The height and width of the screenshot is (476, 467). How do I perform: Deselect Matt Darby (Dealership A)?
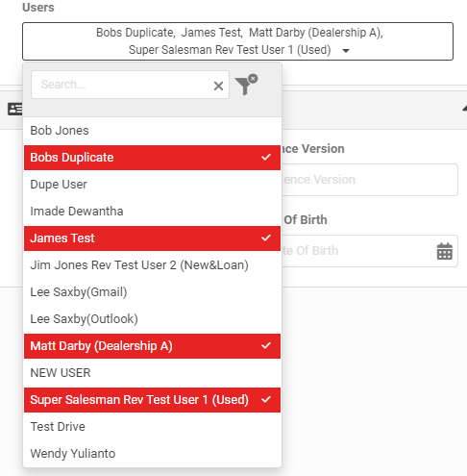pyautogui.click(x=152, y=346)
